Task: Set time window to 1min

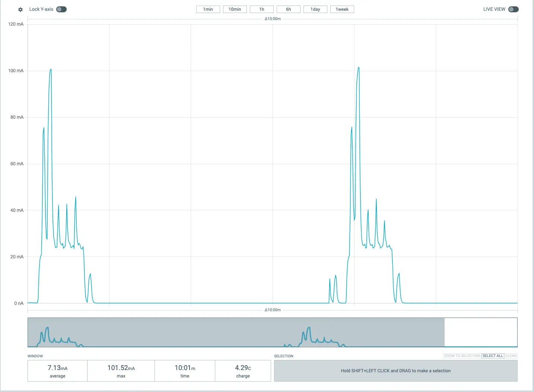Action: (208, 9)
